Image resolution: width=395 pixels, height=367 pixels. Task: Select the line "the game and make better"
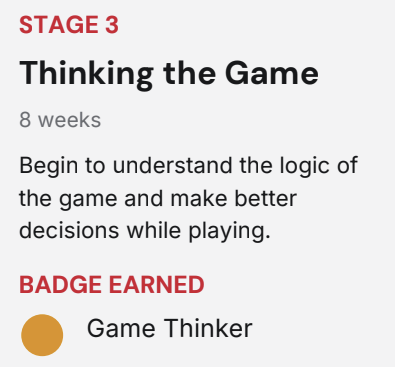(158, 199)
